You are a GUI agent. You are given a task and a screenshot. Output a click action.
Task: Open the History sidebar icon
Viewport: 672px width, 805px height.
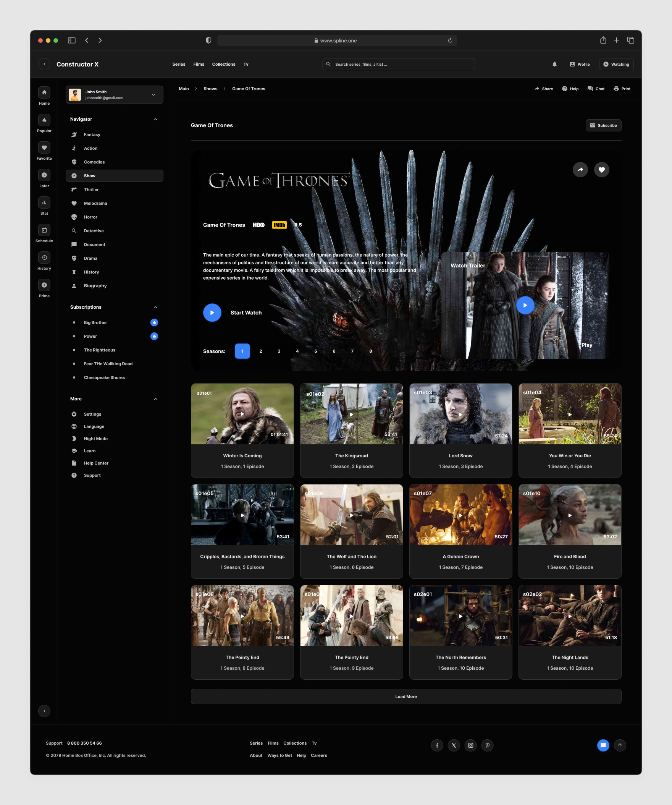coord(44,258)
